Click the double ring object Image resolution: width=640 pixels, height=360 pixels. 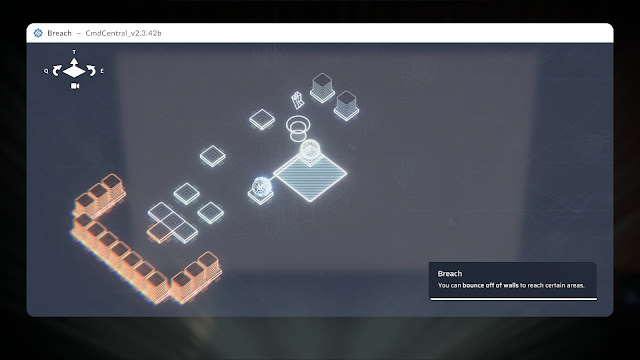pos(298,128)
